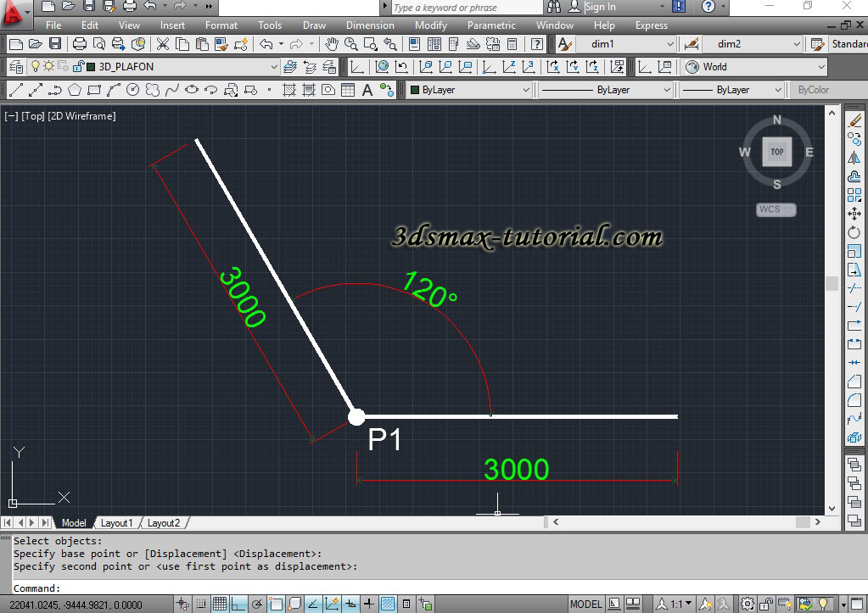This screenshot has width=868, height=613.
Task: Switch to the Layout1 tab
Action: (x=116, y=523)
